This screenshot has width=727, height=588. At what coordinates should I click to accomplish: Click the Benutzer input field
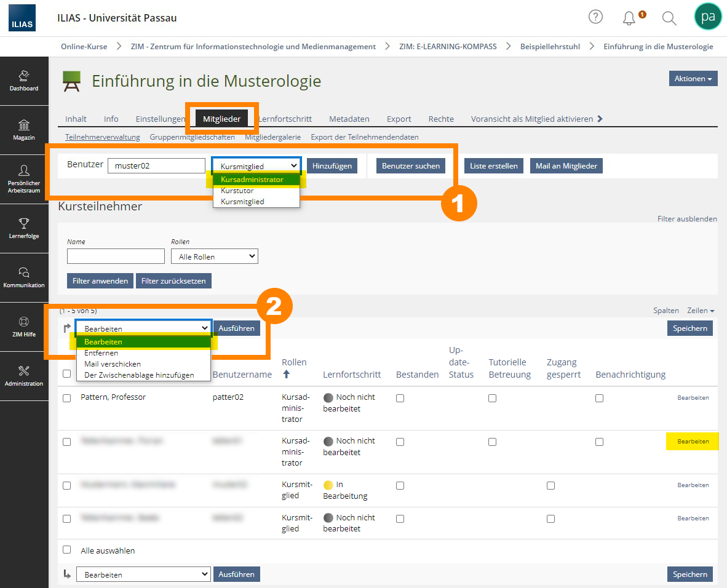156,165
